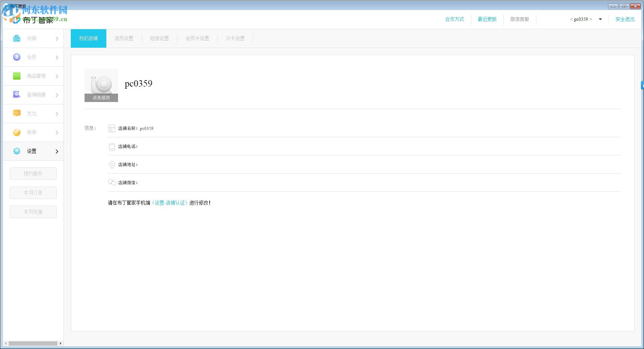Expand the 收银 menu chevron
This screenshot has width=644, height=349.
[x=57, y=39]
